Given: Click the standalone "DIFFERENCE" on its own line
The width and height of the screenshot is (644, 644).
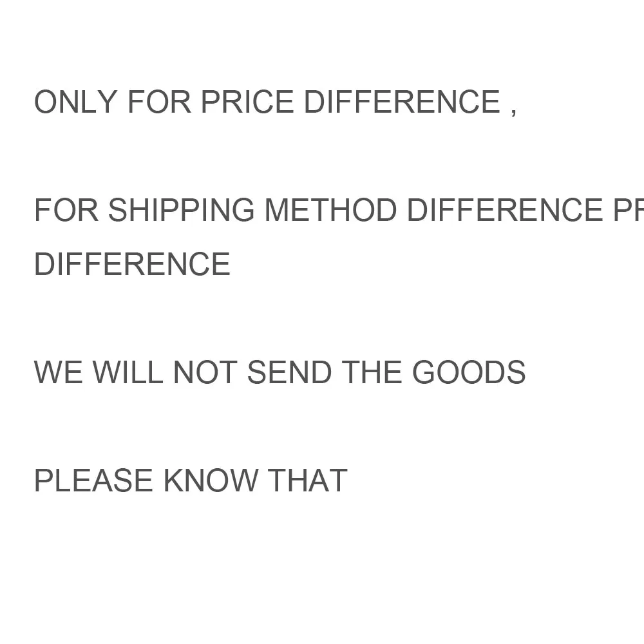Looking at the screenshot, I should click(x=132, y=265).
